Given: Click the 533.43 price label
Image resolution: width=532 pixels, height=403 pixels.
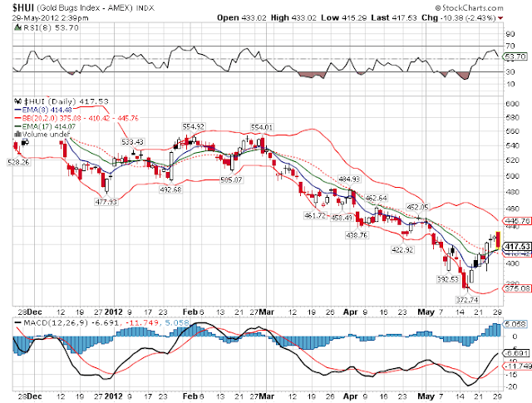Looking at the screenshot, I should pyautogui.click(x=133, y=142).
